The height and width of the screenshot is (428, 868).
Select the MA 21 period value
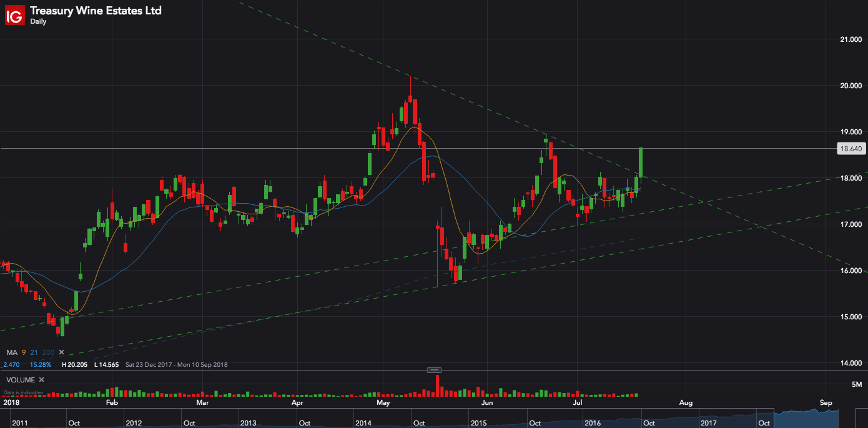34,352
